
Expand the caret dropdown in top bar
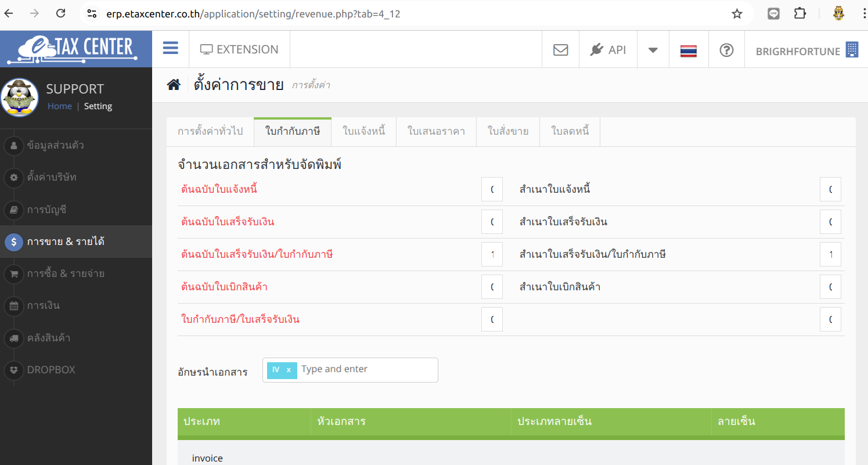[653, 50]
